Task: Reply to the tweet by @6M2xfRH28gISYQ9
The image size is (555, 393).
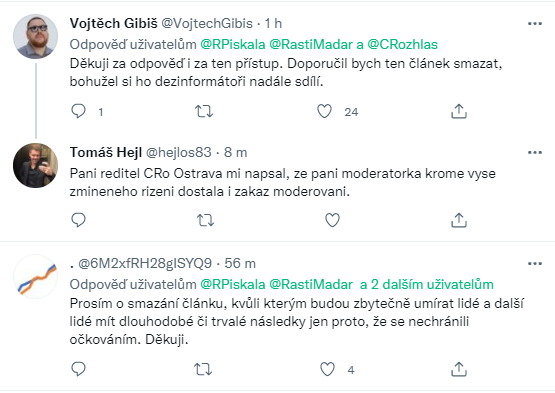Action: [78, 369]
